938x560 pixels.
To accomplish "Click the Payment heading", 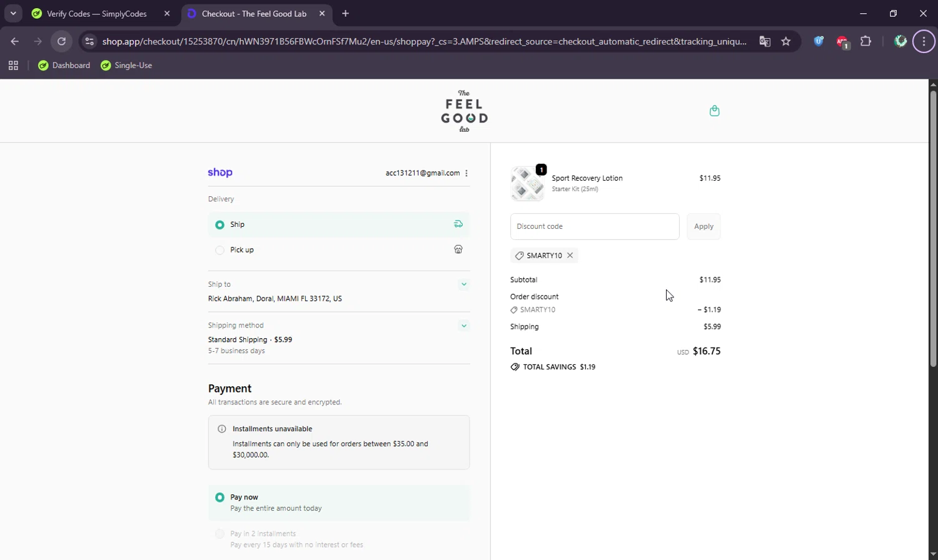I will (x=229, y=388).
